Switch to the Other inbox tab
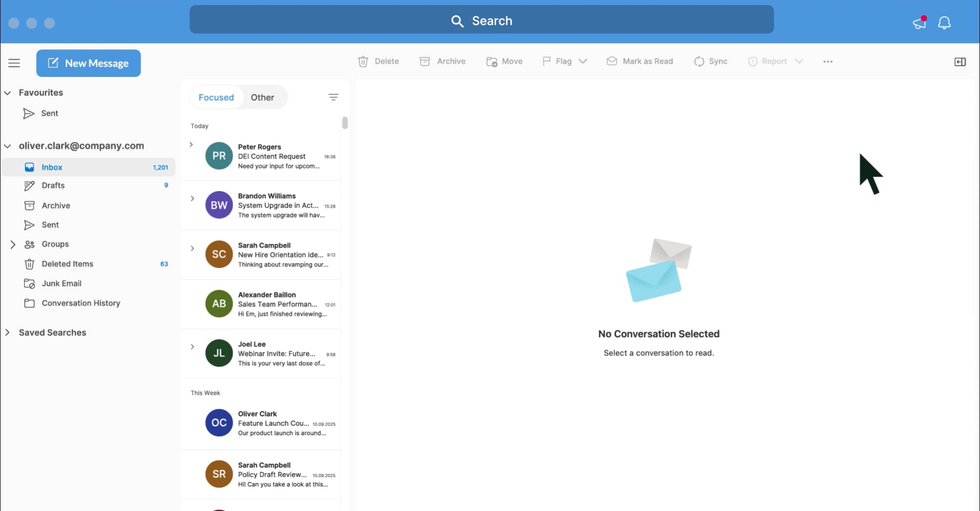This screenshot has height=511, width=980. pyautogui.click(x=262, y=97)
